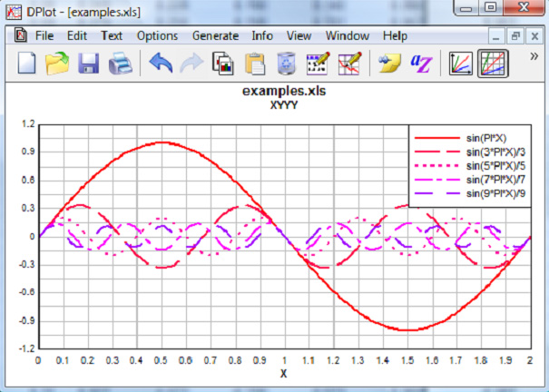Open the File menu
The image size is (549, 392).
(x=44, y=35)
